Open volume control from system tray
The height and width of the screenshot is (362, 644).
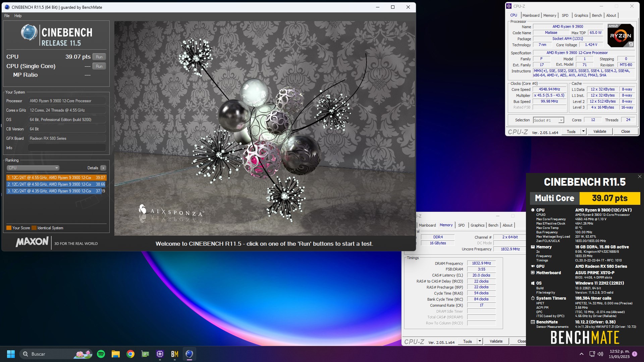(x=600, y=354)
